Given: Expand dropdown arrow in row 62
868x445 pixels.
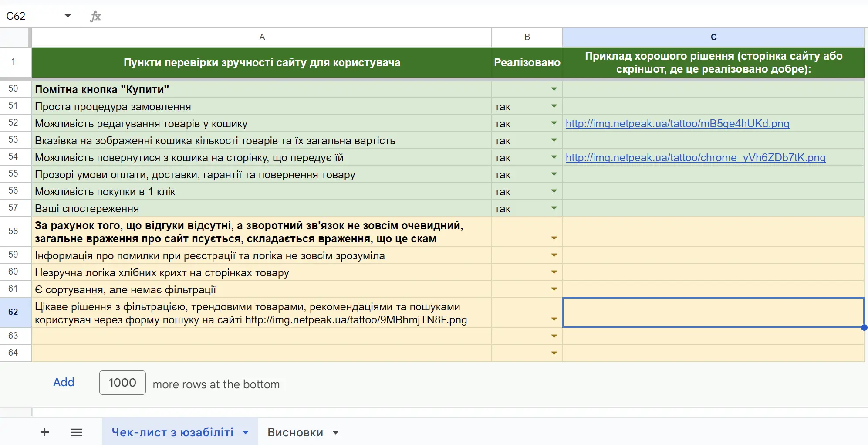Looking at the screenshot, I should [x=554, y=319].
